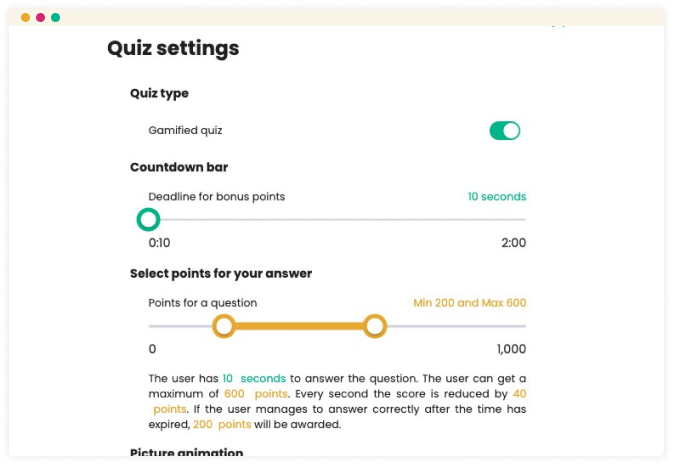Viewport: 673px width, 465px height.
Task: Click the minimum points slider handle
Action: [x=224, y=326]
